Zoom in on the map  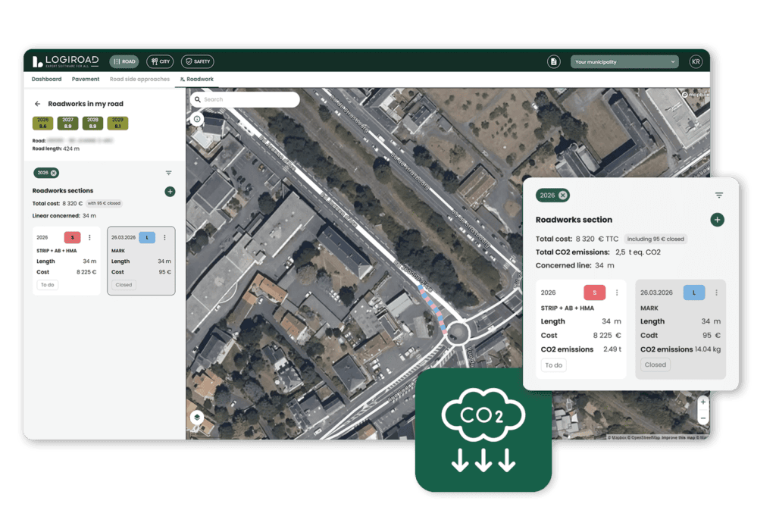pyautogui.click(x=702, y=402)
